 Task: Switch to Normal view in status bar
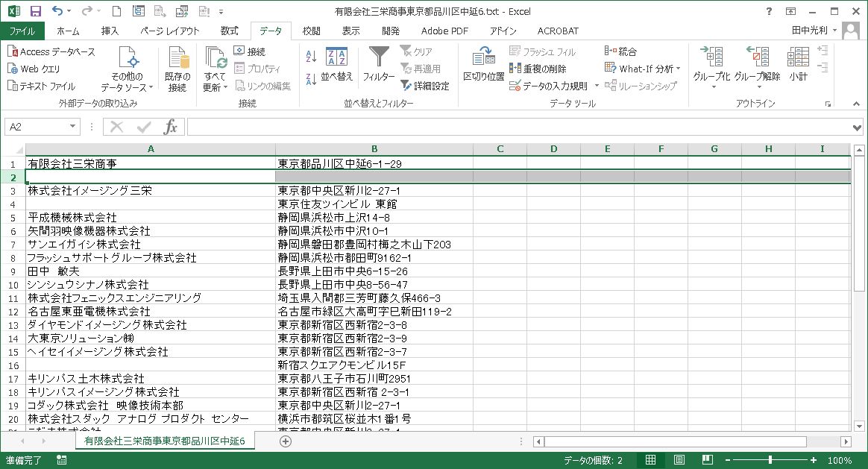coord(650,460)
